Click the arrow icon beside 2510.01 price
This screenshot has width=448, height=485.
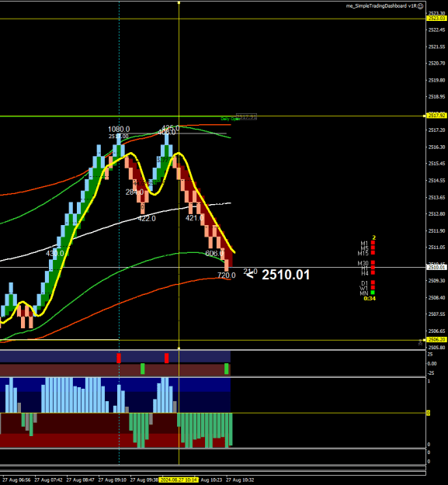[x=250, y=274]
